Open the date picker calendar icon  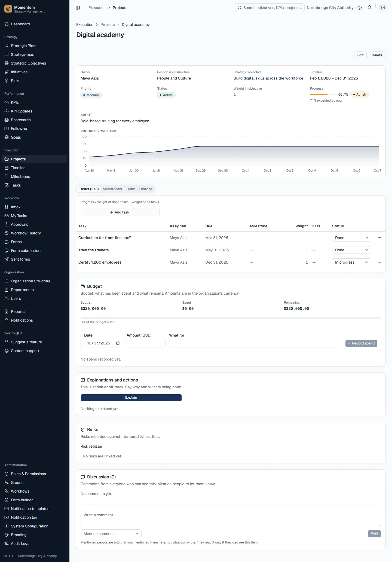click(118, 343)
